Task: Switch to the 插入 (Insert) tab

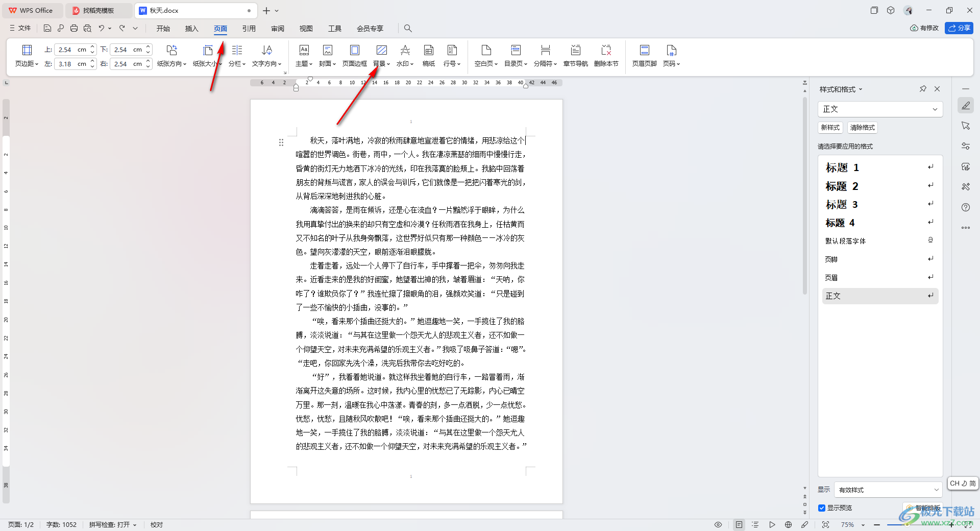Action: click(x=192, y=28)
